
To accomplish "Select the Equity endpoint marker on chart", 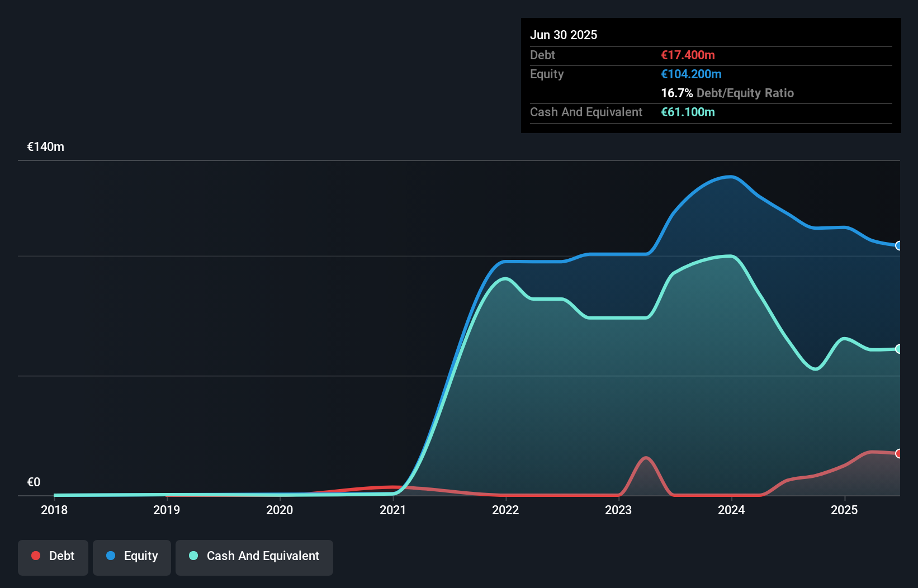I will coord(899,245).
